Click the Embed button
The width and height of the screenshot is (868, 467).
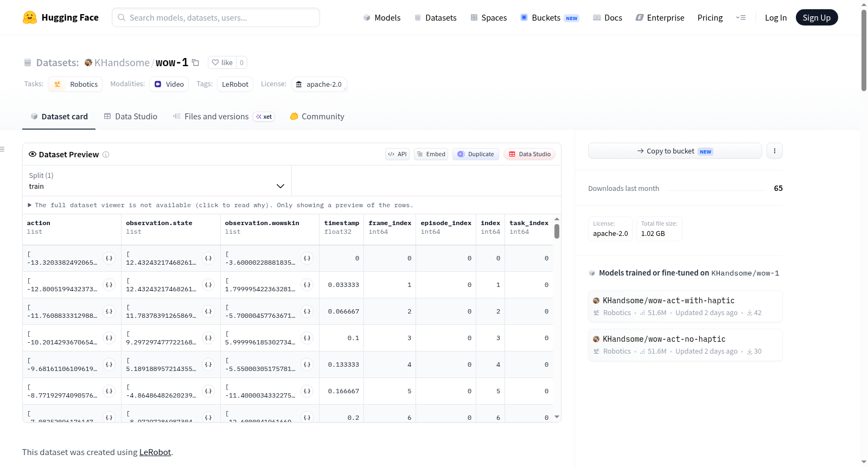[x=431, y=154]
